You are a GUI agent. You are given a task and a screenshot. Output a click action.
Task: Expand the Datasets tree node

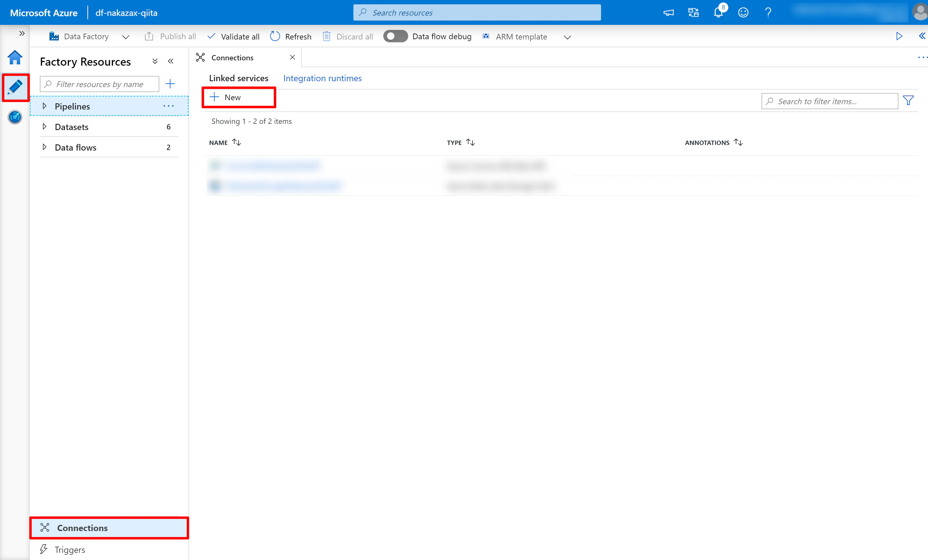[x=44, y=127]
